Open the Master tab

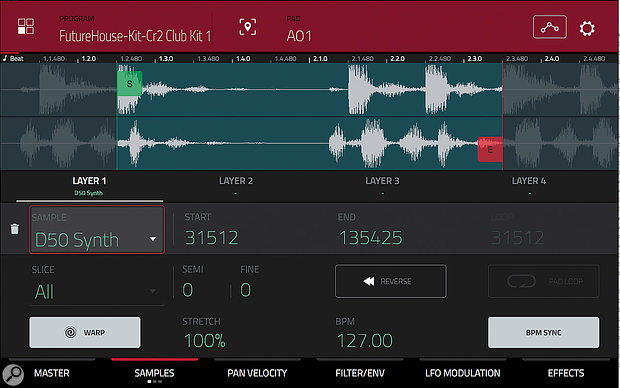[52, 373]
